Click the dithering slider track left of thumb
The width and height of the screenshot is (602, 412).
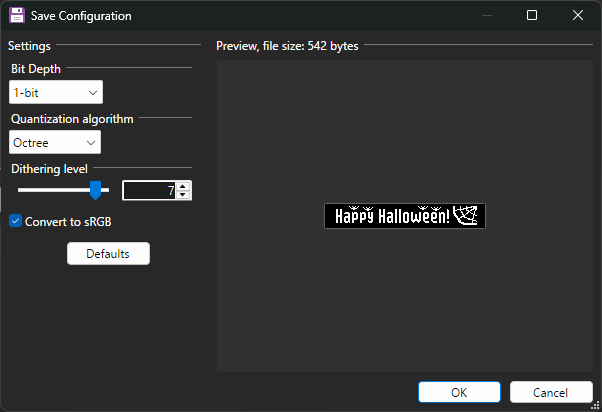[x=50, y=189]
